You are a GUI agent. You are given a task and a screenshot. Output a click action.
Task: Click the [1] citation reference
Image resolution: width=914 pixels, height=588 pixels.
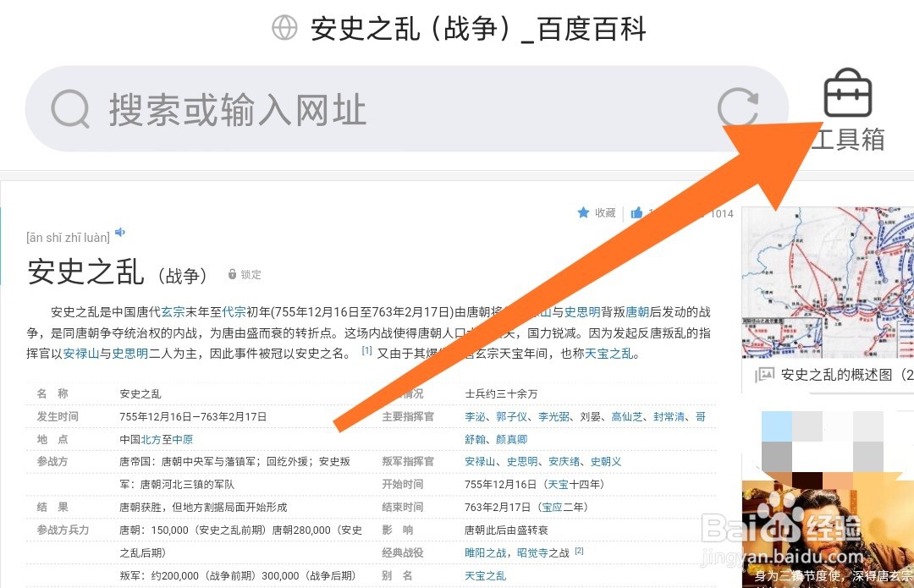point(366,351)
